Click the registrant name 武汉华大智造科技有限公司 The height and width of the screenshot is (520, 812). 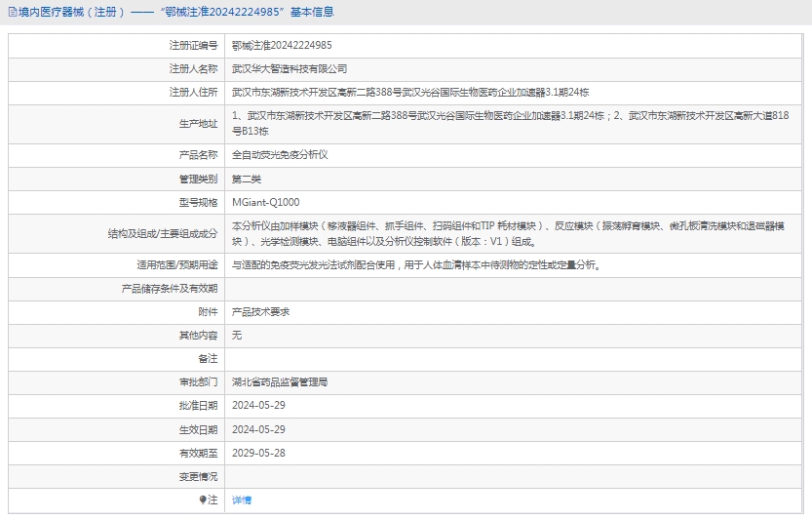[289, 69]
